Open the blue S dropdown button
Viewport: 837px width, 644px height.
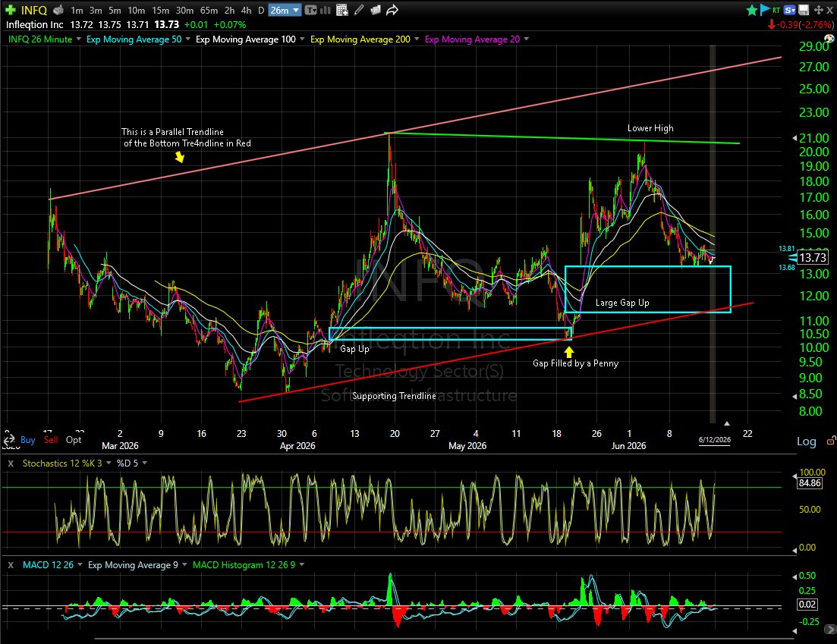click(x=789, y=10)
